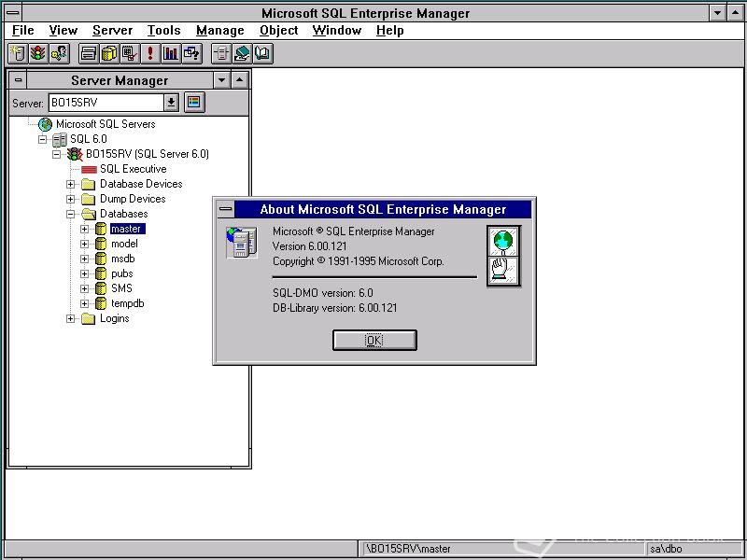Open the Window menu

[337, 31]
